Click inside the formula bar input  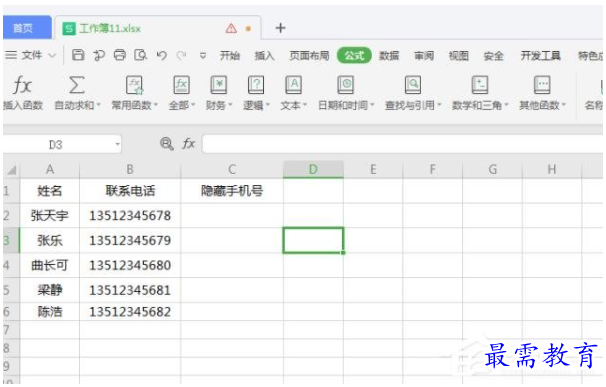point(402,144)
